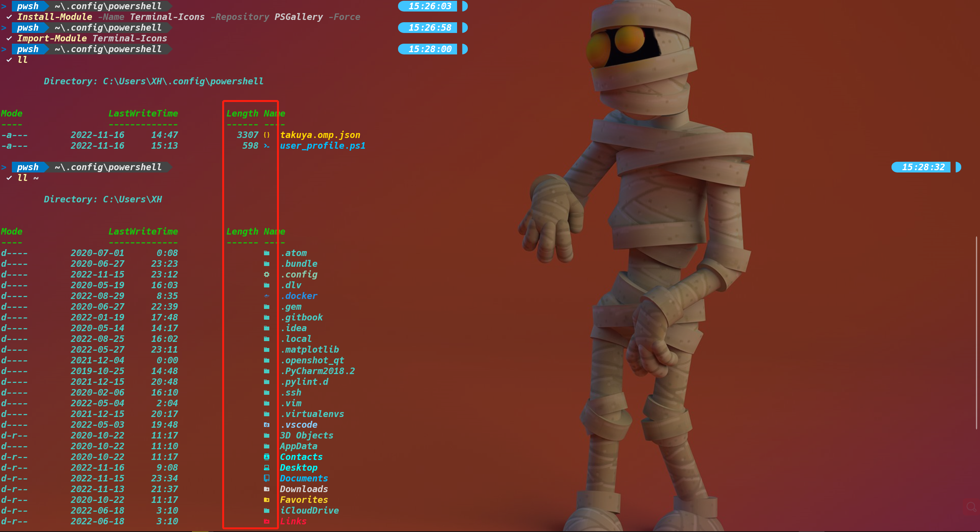Click the terminal's vertical scrollbar thumb
Screen dimensions: 980x532
coord(977,333)
